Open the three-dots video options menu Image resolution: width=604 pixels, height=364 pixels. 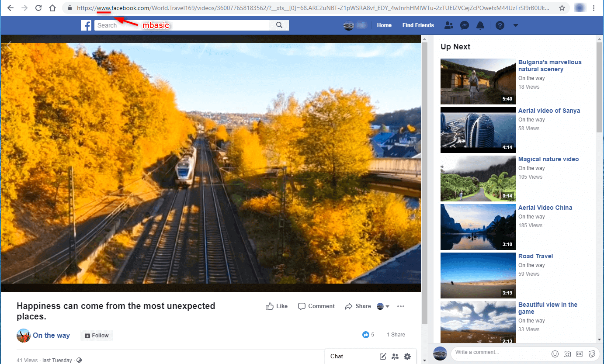click(x=401, y=306)
